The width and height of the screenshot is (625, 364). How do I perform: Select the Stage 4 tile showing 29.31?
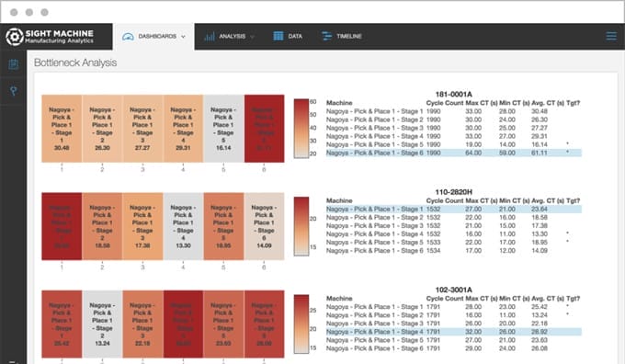point(183,129)
